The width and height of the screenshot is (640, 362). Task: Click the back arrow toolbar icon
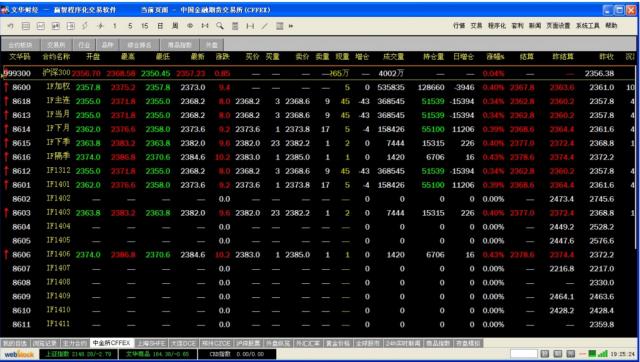(11, 26)
